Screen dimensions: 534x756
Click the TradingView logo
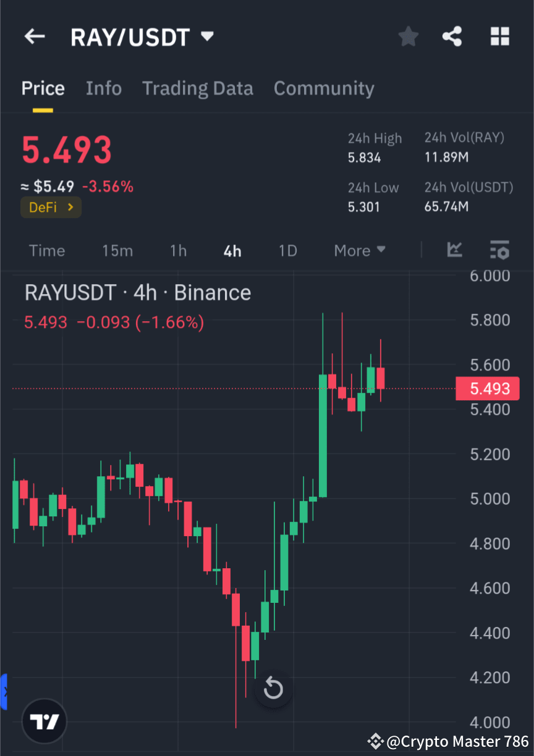[43, 720]
